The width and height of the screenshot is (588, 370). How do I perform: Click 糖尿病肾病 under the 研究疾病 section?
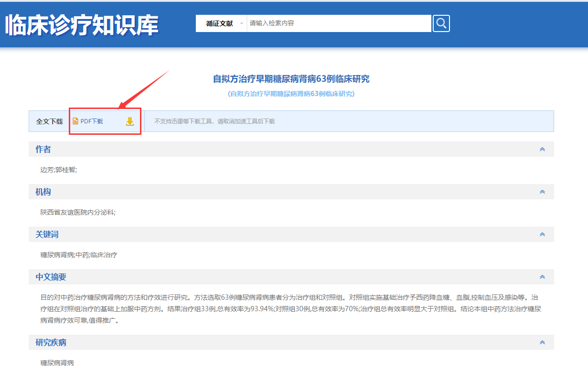pos(57,363)
